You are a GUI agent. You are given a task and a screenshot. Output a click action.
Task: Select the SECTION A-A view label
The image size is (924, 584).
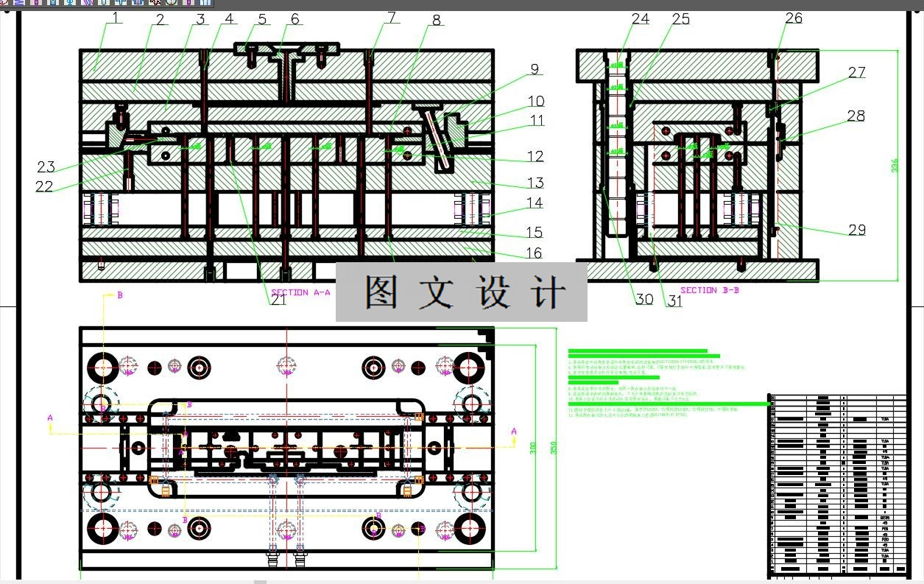click(x=301, y=292)
